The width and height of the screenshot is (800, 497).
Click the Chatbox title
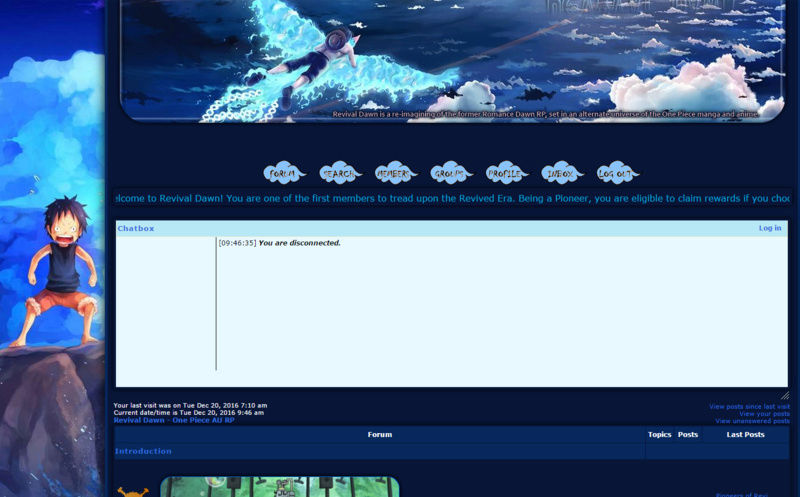point(136,229)
